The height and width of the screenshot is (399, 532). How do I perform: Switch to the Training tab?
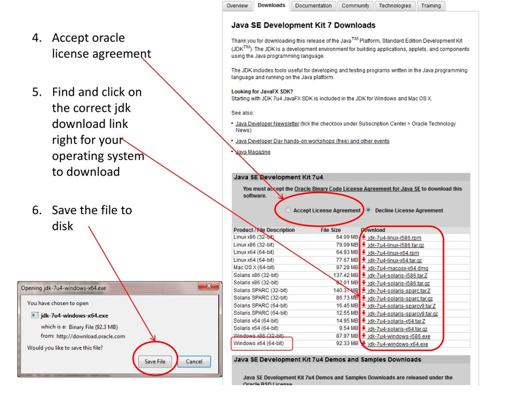[431, 6]
